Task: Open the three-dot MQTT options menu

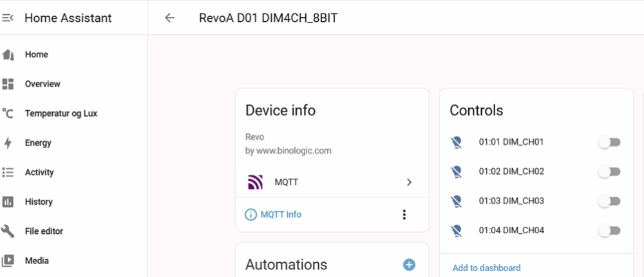Action: pos(404,215)
